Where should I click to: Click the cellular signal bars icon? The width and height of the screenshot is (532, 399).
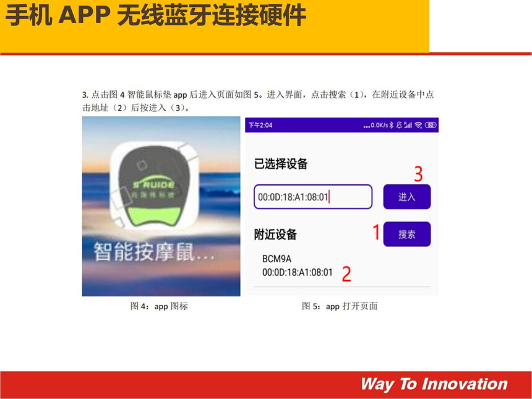click(x=408, y=125)
